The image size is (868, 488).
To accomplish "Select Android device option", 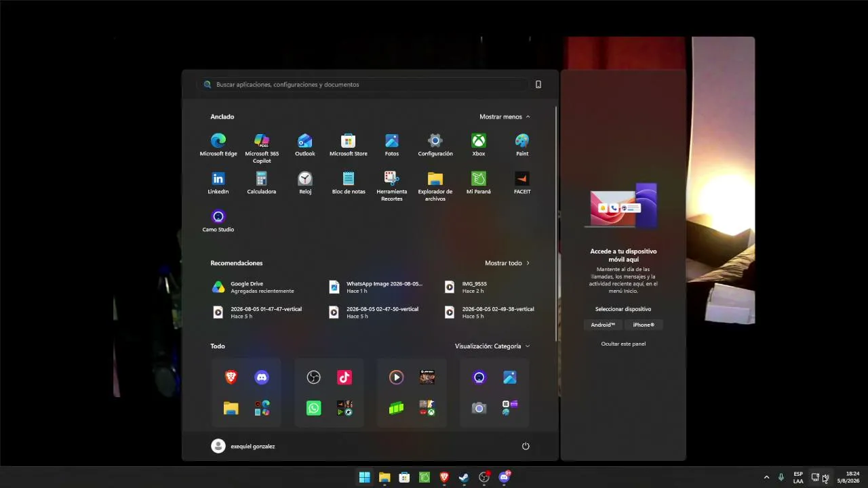I will point(603,325).
